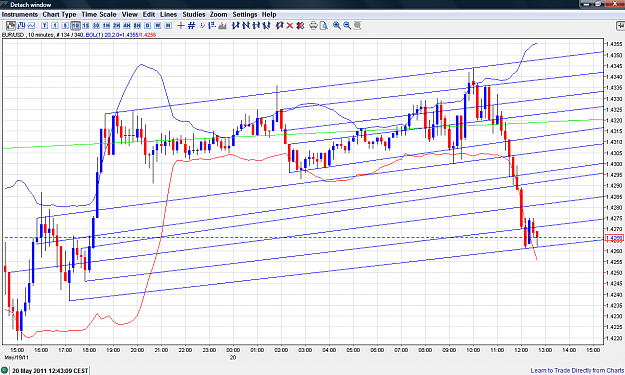This screenshot has width=625, height=375.
Task: Select the 15 minute timeframe button
Action: pyautogui.click(x=86, y=26)
